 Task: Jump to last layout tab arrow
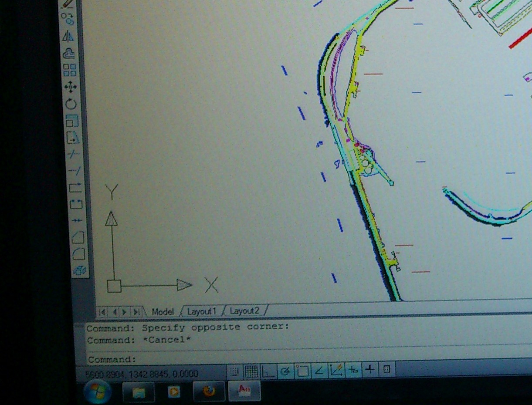tap(136, 312)
